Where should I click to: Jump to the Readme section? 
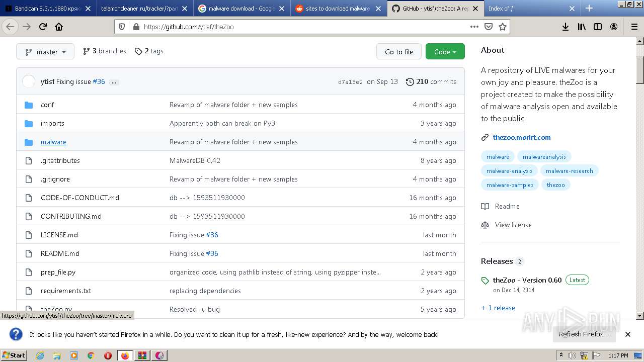point(507,206)
